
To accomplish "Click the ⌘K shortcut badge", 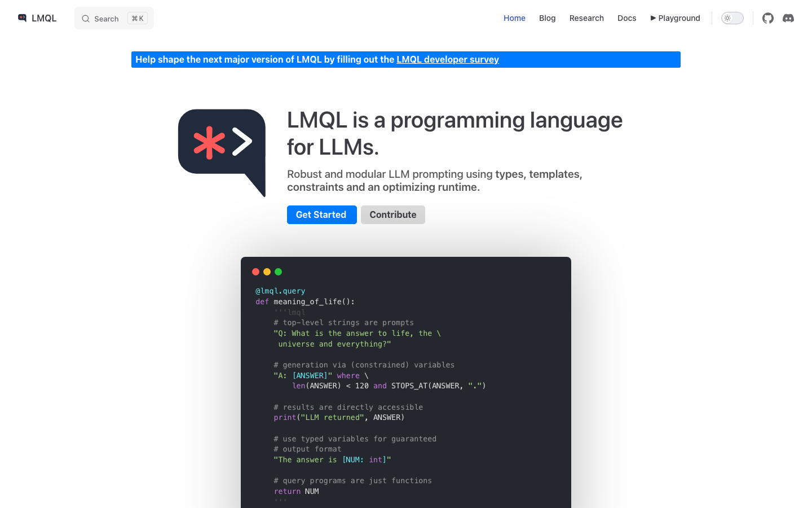I will click(138, 19).
